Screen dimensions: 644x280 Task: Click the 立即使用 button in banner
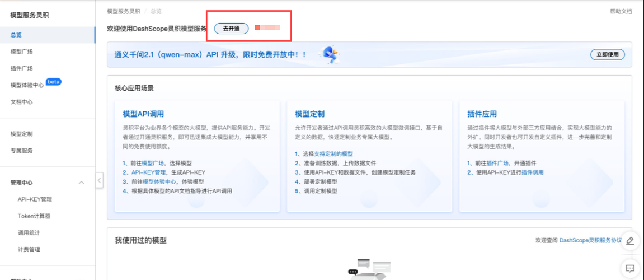coord(608,54)
